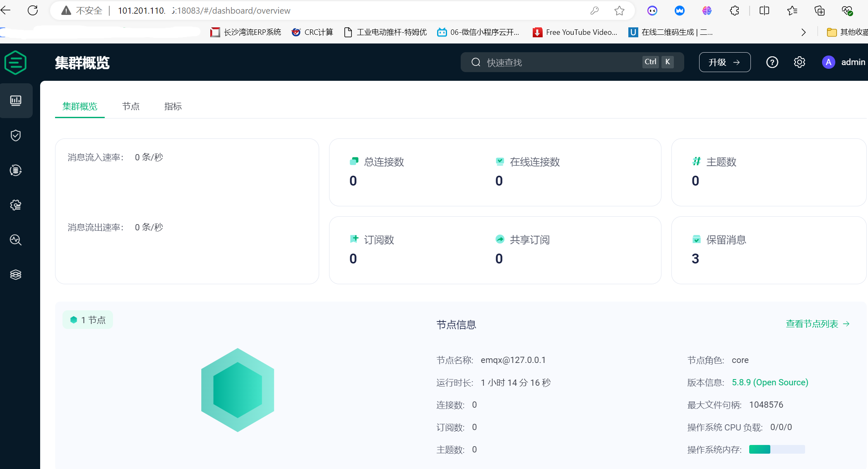Open the dashboard monitoring sidebar icon

pos(16,101)
